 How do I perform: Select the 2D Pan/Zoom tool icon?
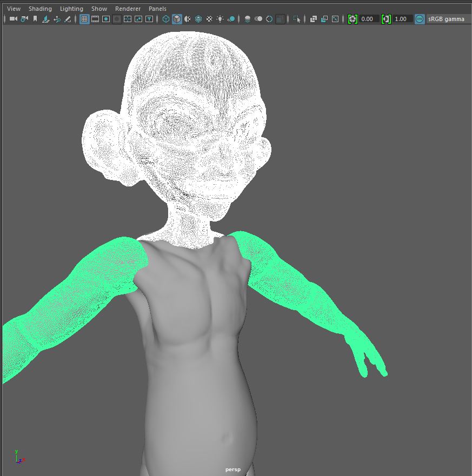[57, 19]
